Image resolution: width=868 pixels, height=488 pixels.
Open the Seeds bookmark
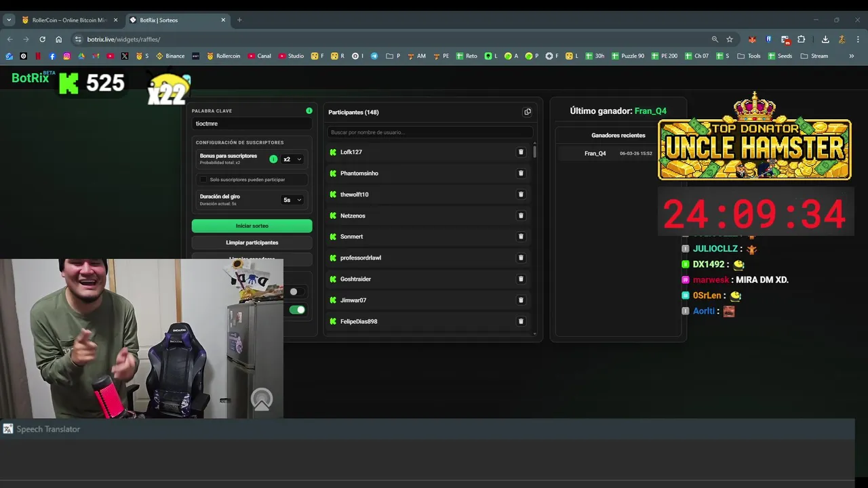click(780, 56)
